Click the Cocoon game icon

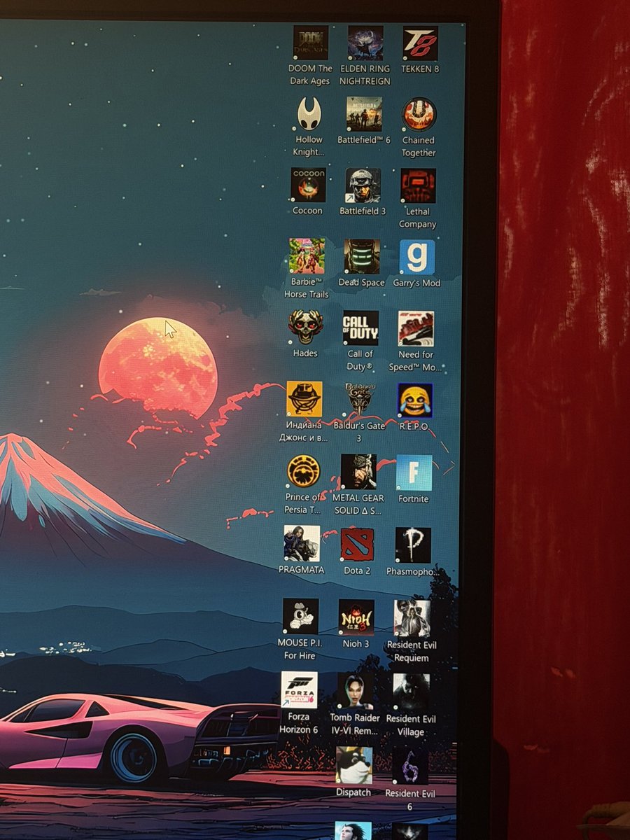[308, 185]
